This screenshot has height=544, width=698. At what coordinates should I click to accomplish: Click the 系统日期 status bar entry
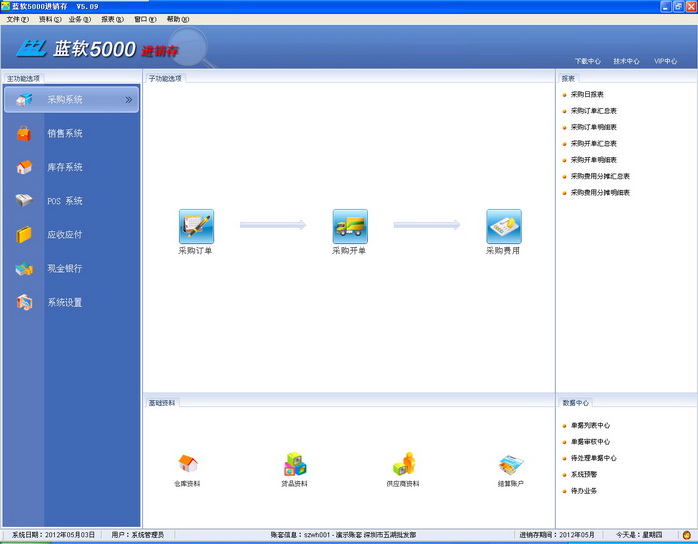[53, 535]
